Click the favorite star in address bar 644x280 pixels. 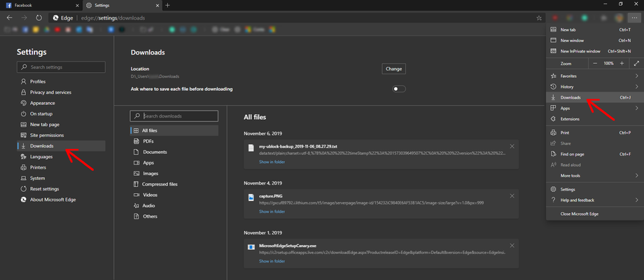tap(539, 18)
